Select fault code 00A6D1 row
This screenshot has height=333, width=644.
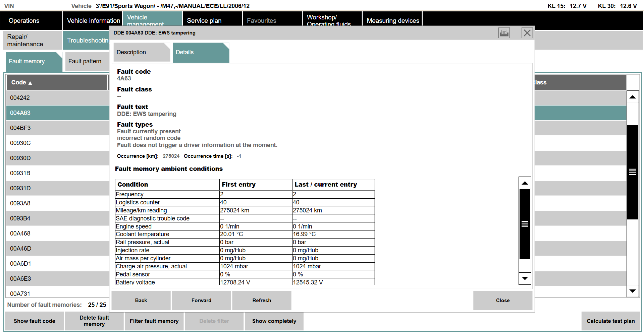pyautogui.click(x=58, y=264)
